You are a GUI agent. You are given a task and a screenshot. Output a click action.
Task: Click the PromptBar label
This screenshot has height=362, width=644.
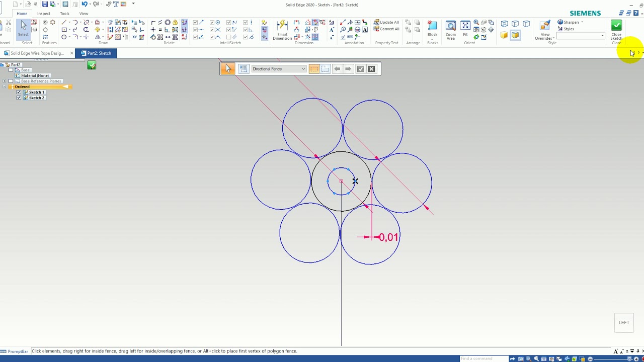18,351
